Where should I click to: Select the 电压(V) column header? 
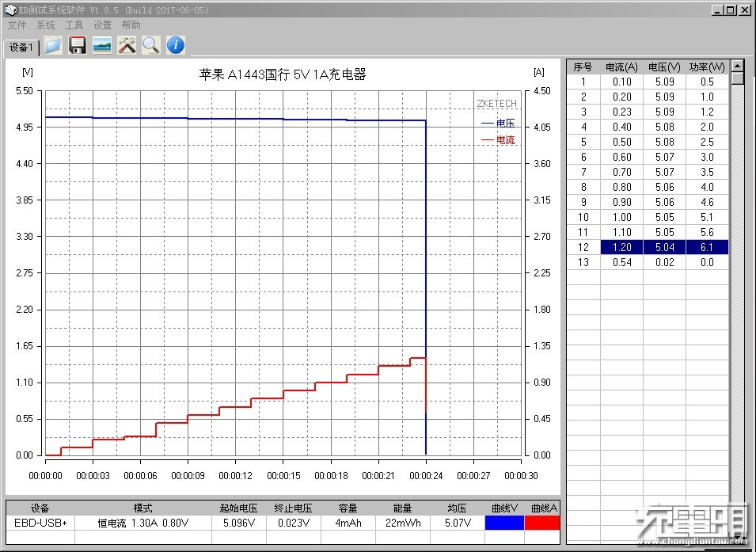coord(664,67)
